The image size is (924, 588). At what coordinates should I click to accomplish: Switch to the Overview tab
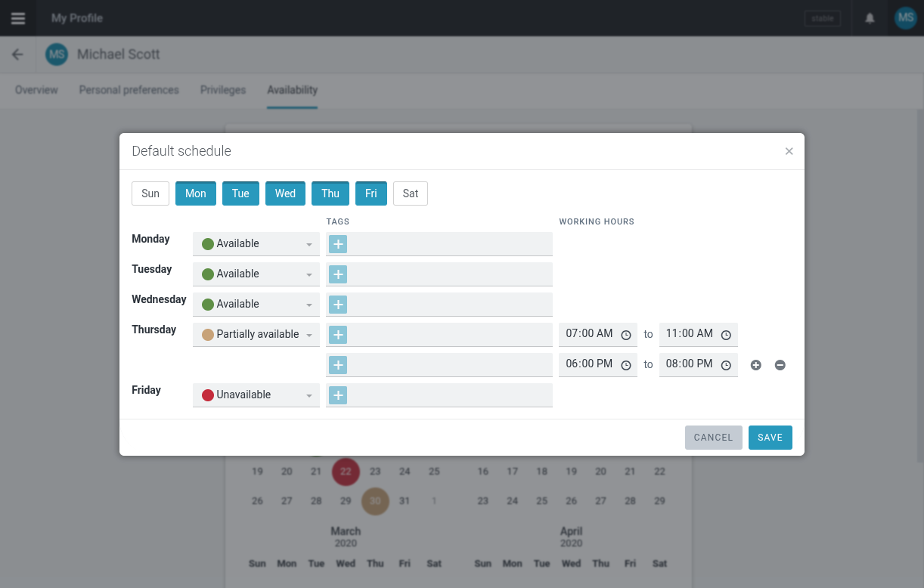tap(36, 90)
